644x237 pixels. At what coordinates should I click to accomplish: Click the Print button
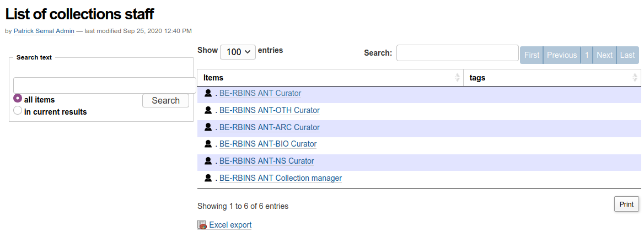(x=626, y=204)
